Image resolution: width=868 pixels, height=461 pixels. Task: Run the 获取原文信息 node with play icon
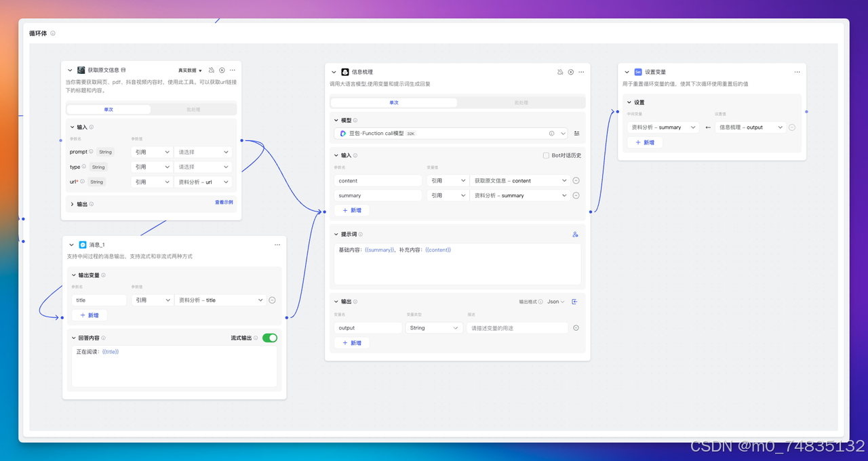[222, 70]
